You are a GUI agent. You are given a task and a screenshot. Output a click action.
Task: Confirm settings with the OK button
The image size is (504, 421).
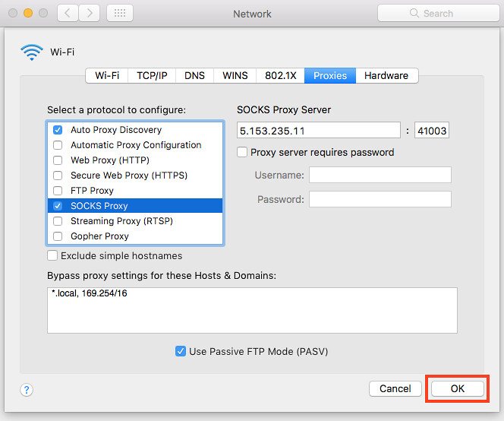pos(458,388)
